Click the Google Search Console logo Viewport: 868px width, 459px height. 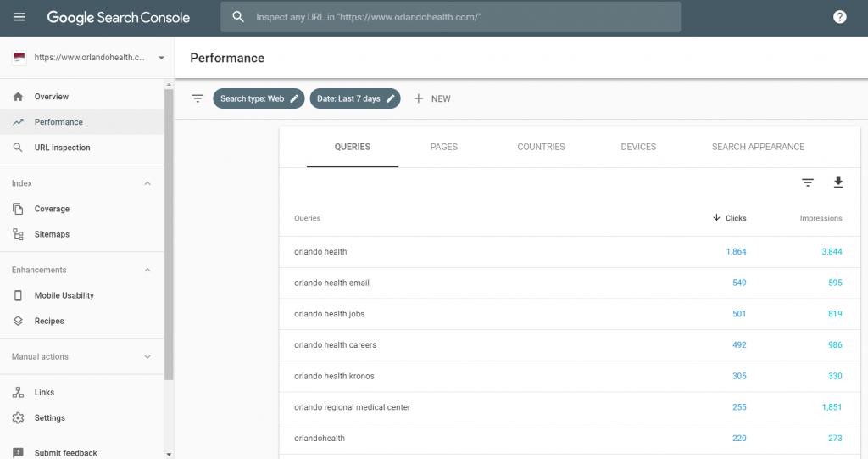click(x=118, y=17)
